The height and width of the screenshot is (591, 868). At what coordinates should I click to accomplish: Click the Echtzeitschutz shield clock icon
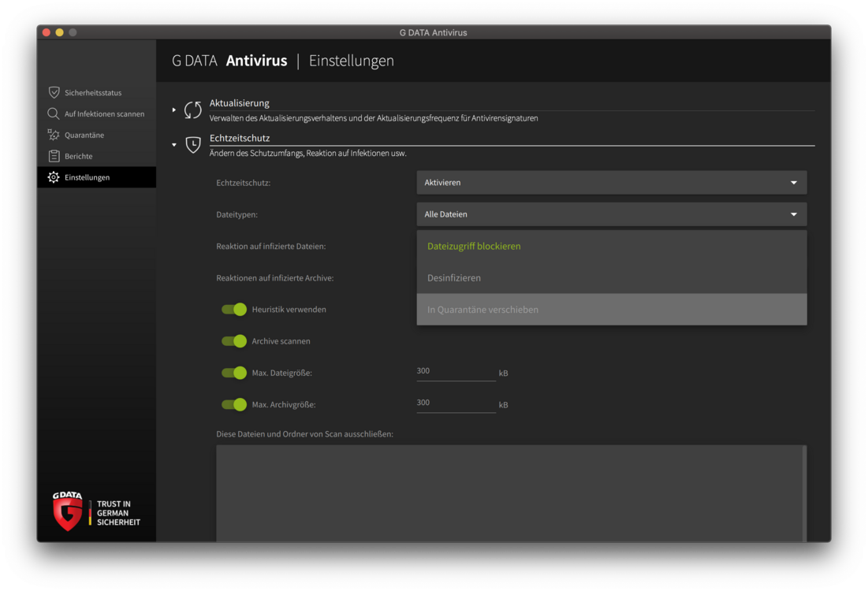pyautogui.click(x=192, y=144)
